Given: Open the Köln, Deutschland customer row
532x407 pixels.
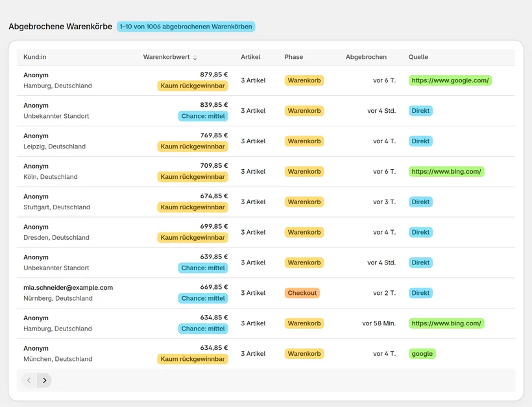Looking at the screenshot, I should click(x=265, y=172).
